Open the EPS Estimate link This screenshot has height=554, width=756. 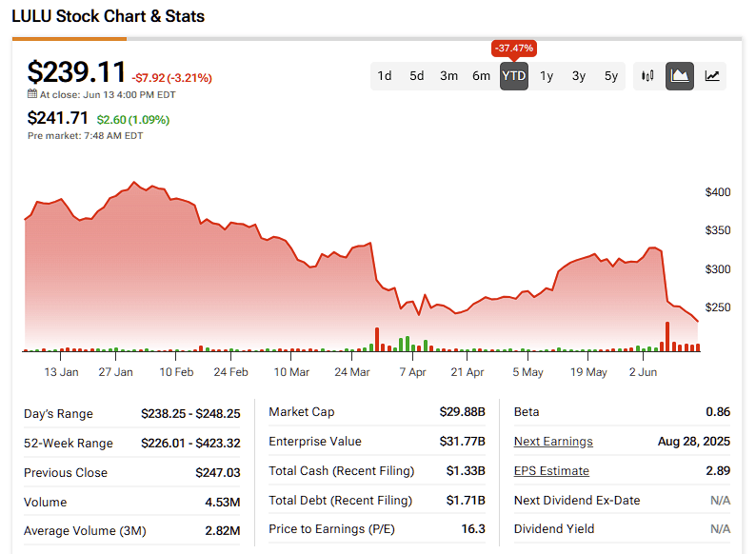[551, 470]
